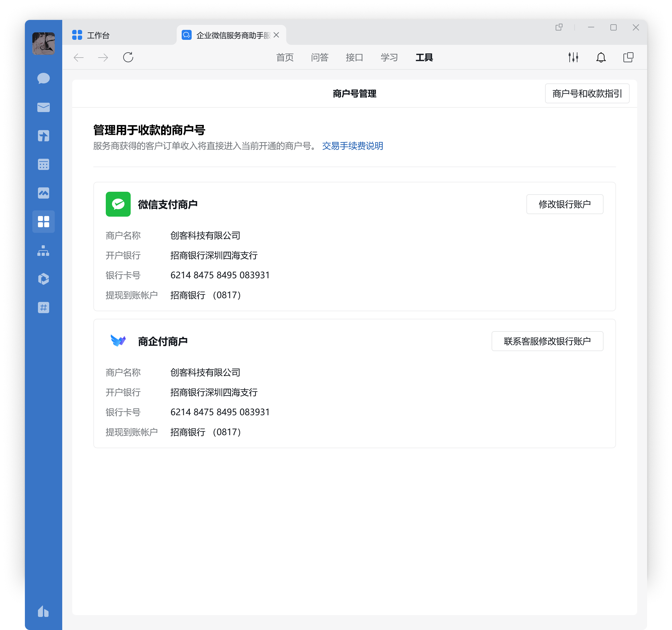This screenshot has width=672, height=630.
Task: Open the Contacts org-chart icon in sidebar
Action: pos(43,251)
